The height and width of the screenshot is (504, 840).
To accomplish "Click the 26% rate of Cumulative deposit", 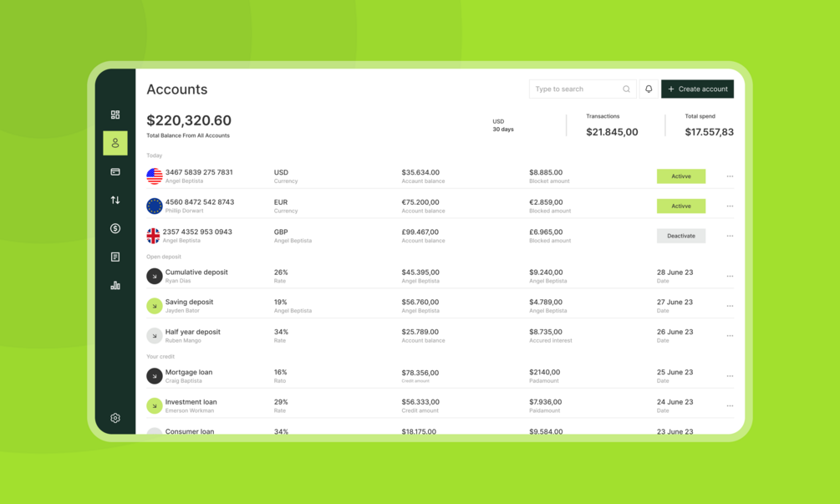I will (281, 272).
